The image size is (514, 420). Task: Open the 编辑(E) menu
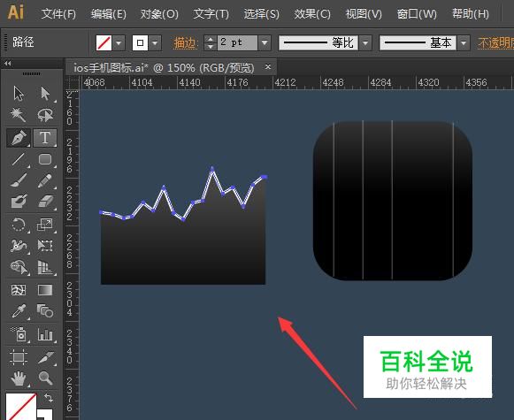tap(109, 14)
